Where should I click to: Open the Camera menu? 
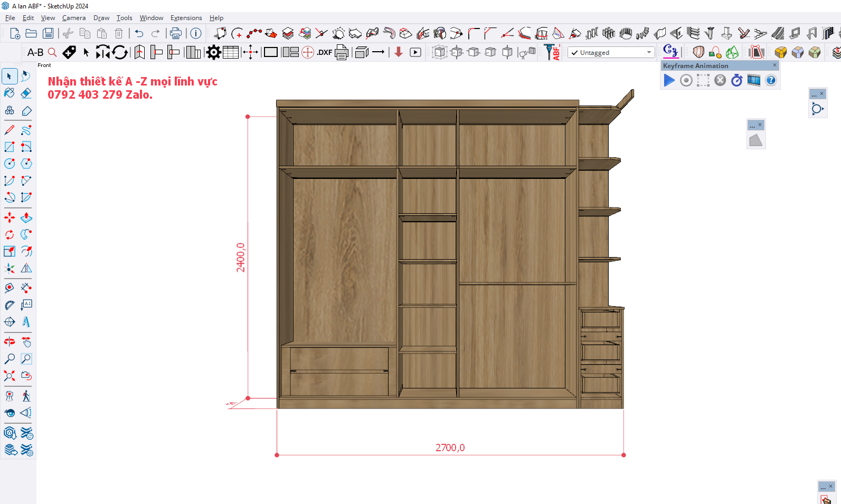click(73, 18)
